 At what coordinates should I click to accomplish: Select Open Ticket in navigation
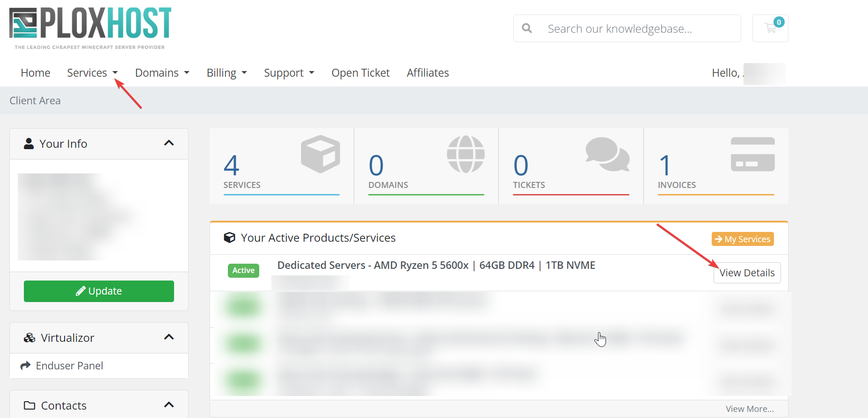point(360,73)
